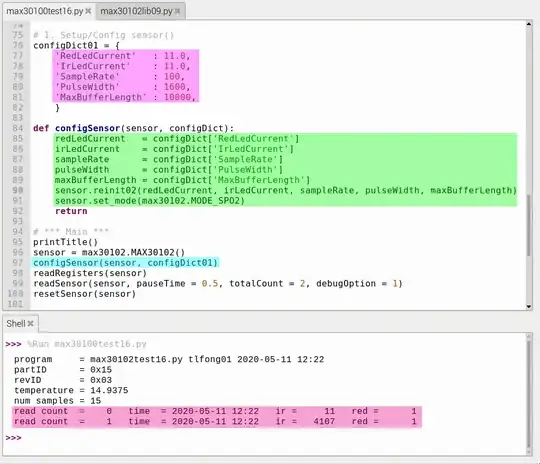Viewport: 540px width, 464px height.
Task: Click the 'return' keyword line
Action: [x=71, y=211]
